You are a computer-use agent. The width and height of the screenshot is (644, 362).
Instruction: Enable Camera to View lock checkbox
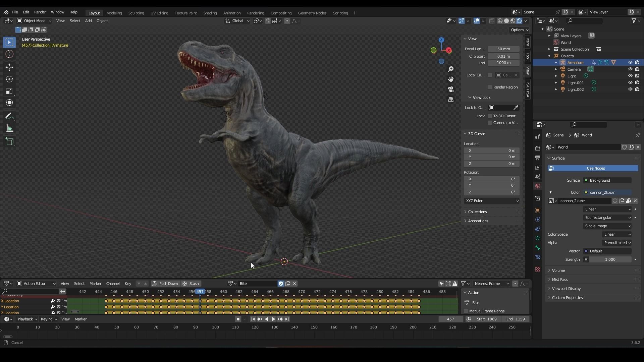(490, 123)
